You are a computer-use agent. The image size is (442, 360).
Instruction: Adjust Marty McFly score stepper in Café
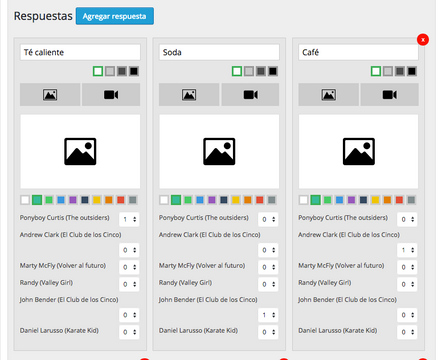click(407, 267)
